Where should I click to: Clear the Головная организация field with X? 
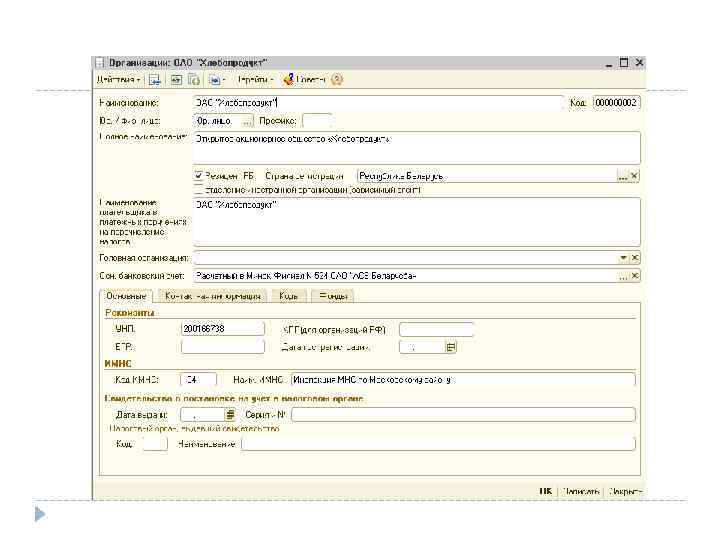[635, 258]
